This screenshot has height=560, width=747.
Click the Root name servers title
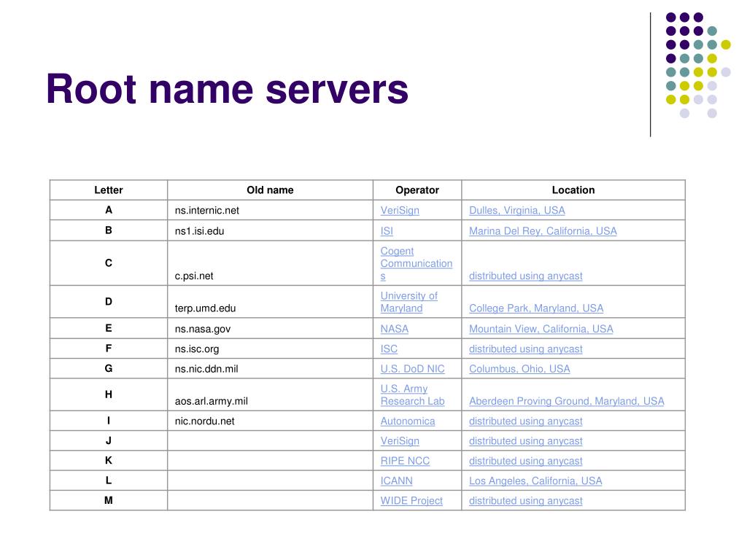(228, 89)
